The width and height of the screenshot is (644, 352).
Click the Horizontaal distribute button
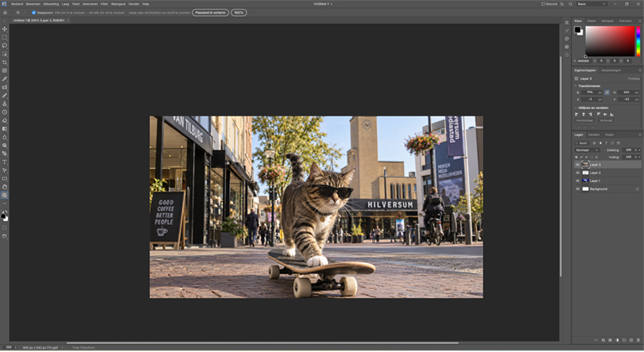584,121
